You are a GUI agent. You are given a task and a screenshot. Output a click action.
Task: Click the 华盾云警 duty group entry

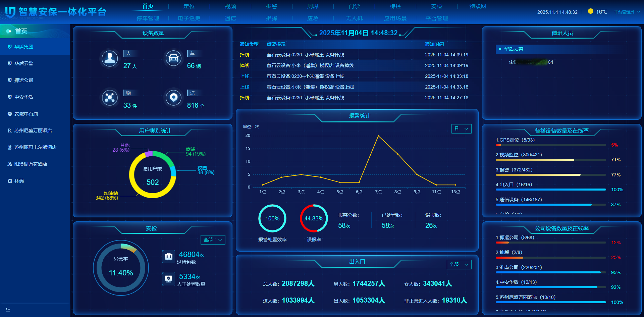tap(514, 49)
